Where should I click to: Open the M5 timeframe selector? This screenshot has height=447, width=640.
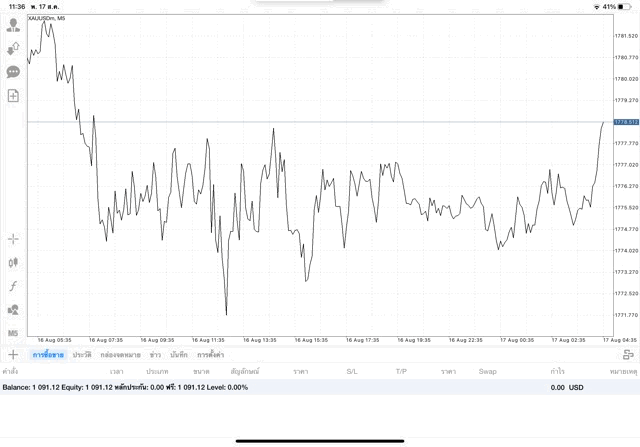pyautogui.click(x=13, y=333)
